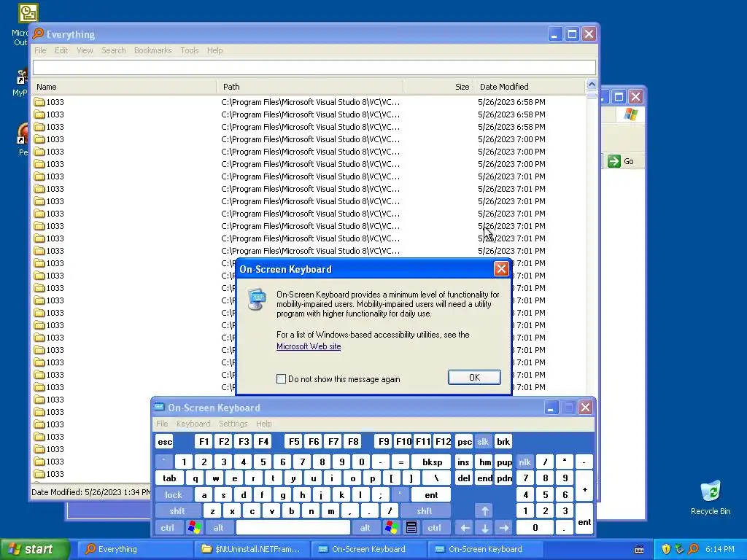This screenshot has width=747, height=560.
Task: Open File menu in Everything window
Action: click(40, 50)
